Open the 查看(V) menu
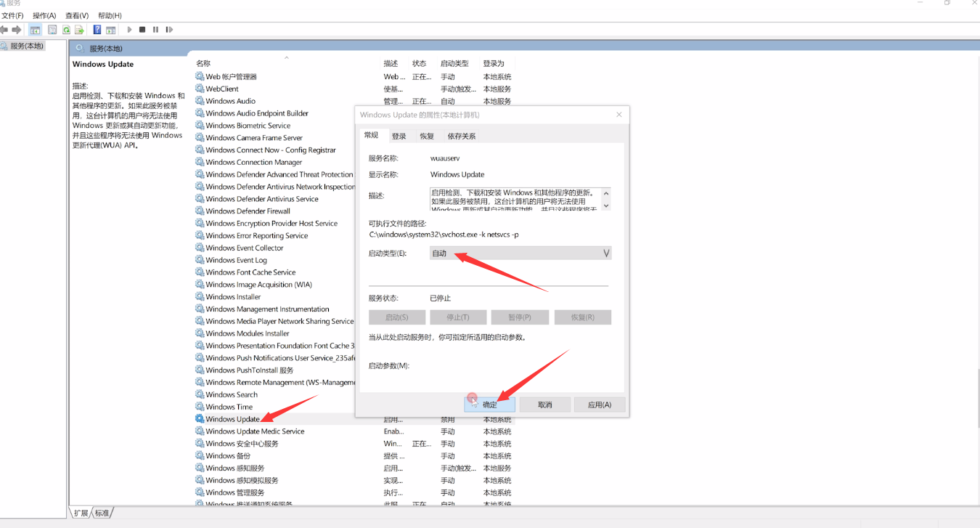This screenshot has height=528, width=980. pyautogui.click(x=77, y=15)
